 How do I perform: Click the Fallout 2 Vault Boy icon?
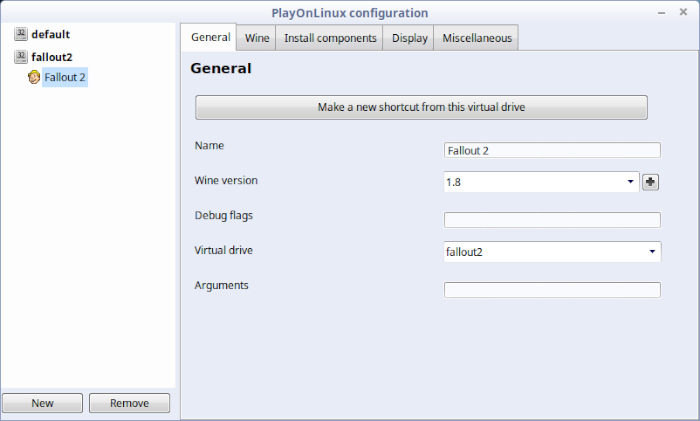pyautogui.click(x=34, y=77)
